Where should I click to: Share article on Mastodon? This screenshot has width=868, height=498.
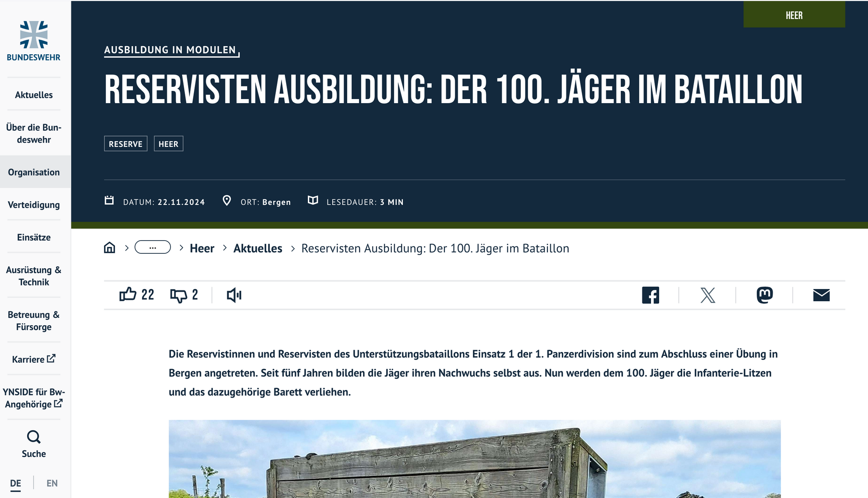[764, 295]
